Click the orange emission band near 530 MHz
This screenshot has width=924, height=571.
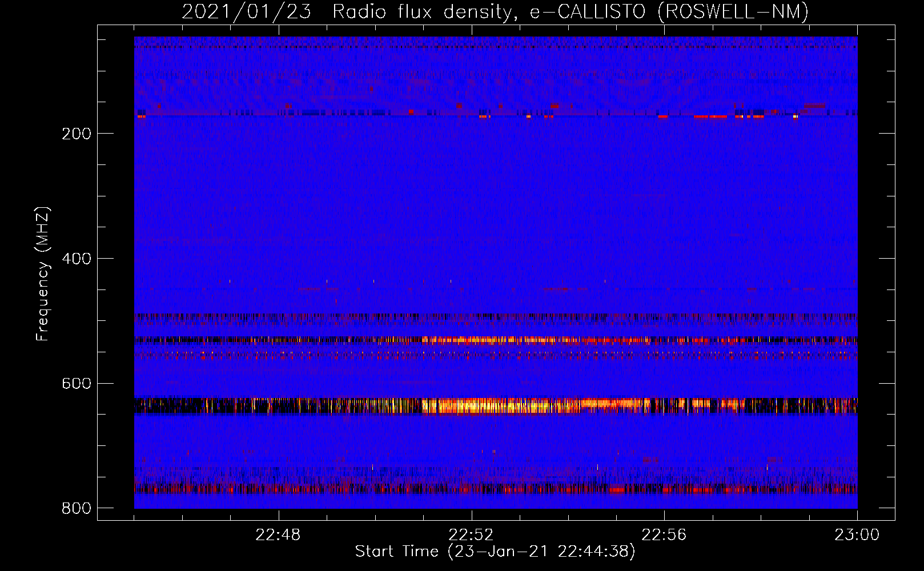point(496,340)
